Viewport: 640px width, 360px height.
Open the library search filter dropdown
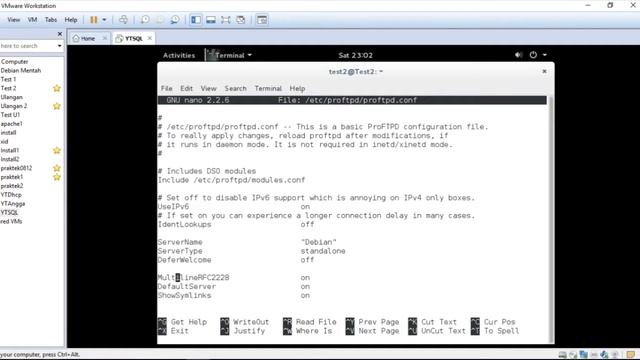click(60, 46)
